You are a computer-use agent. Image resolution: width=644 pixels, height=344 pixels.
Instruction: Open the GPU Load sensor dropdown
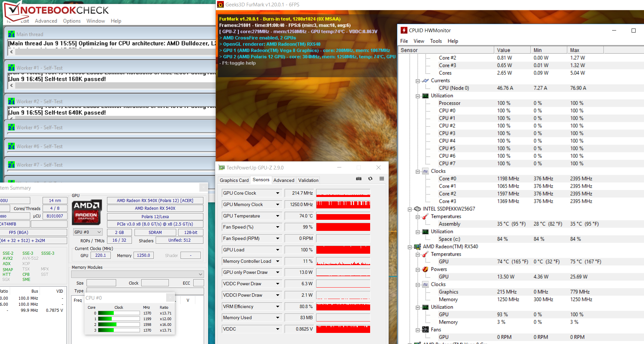[x=278, y=250]
